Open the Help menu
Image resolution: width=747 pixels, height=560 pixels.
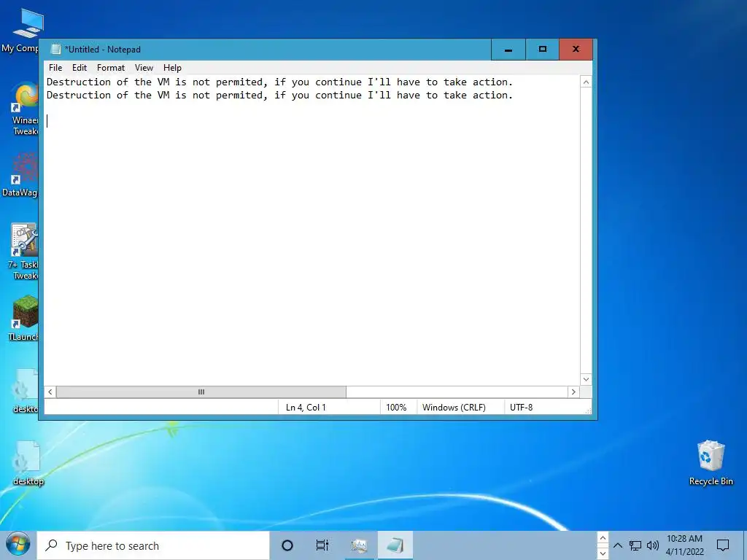coord(172,68)
